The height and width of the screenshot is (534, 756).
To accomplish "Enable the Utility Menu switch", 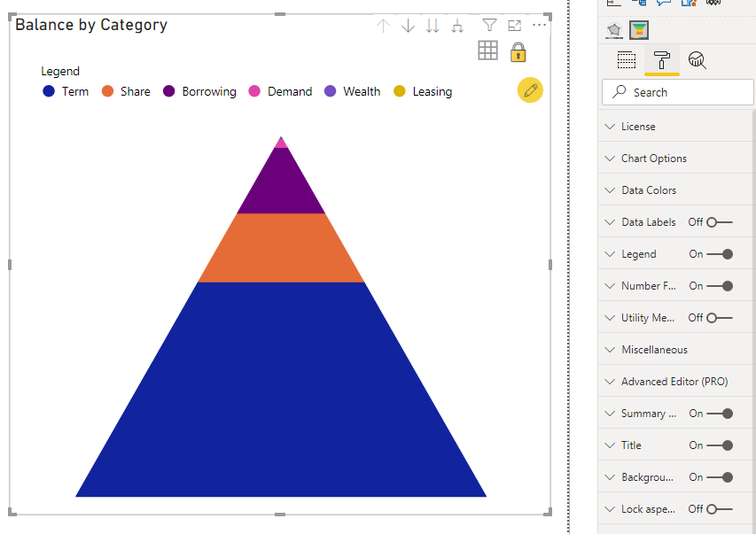I will coord(720,318).
